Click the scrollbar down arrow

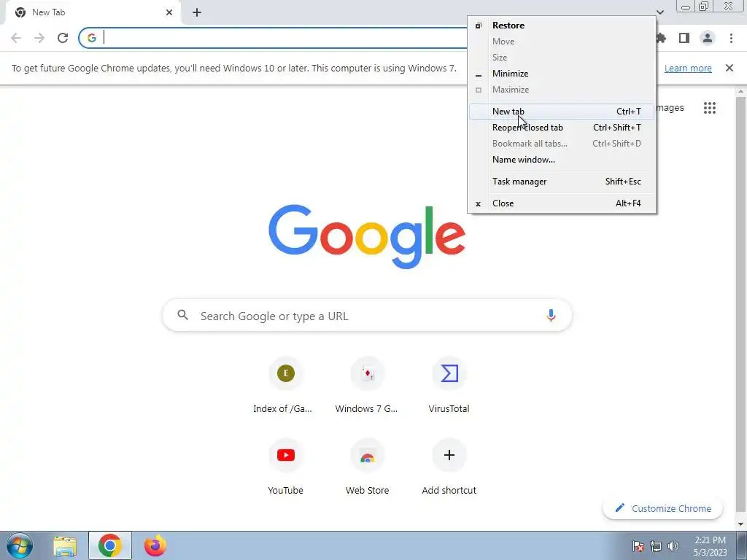coord(741,525)
